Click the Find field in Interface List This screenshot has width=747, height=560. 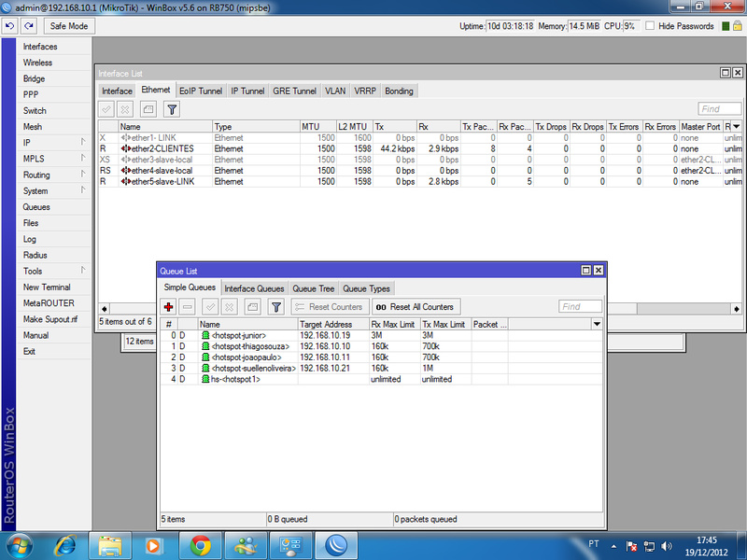719,109
